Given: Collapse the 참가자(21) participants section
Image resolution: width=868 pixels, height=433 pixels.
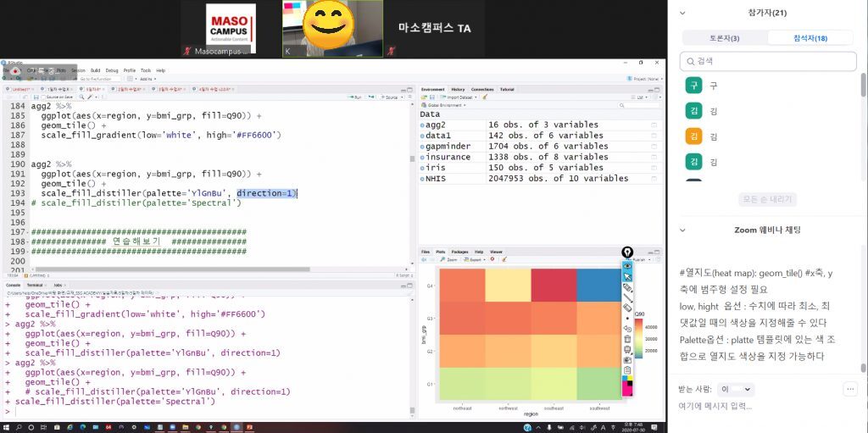Looking at the screenshot, I should click(x=682, y=13).
